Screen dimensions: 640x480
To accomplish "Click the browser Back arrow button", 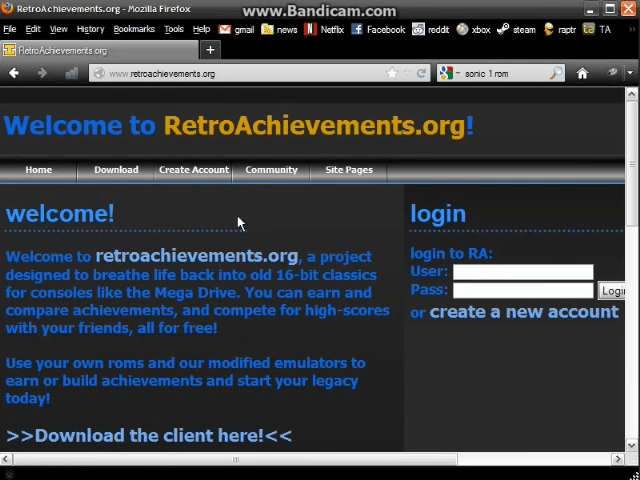I will (14, 73).
